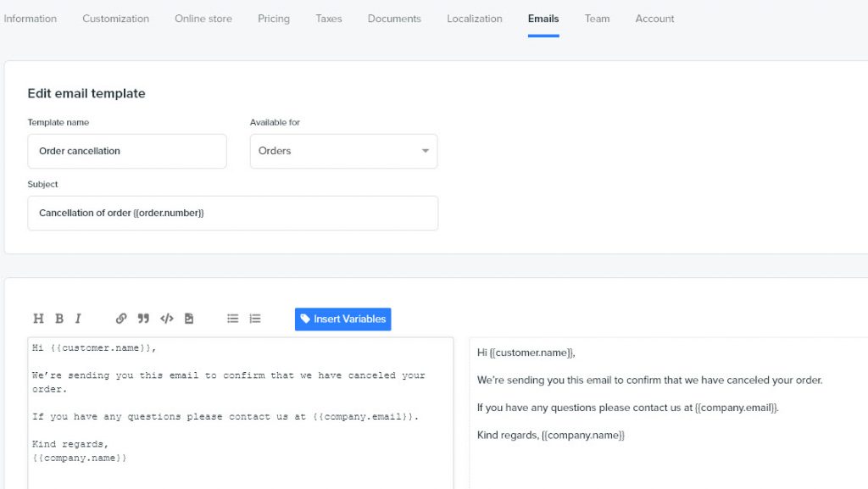Click the Template name field 'Order cancellation'
The width and height of the screenshot is (868, 489).
coord(127,151)
